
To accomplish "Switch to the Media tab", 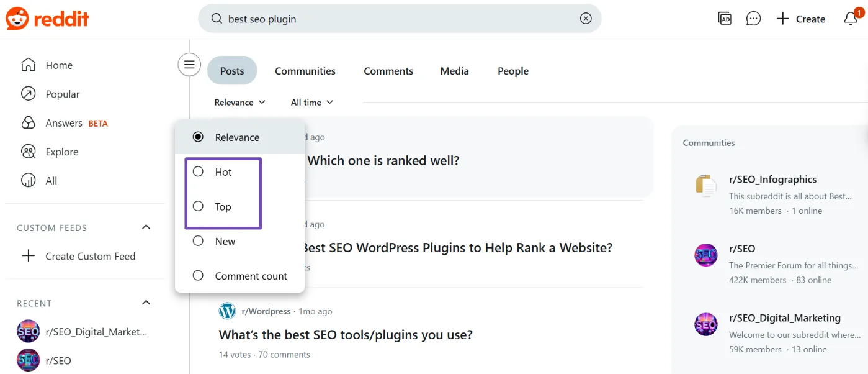I will click(454, 71).
